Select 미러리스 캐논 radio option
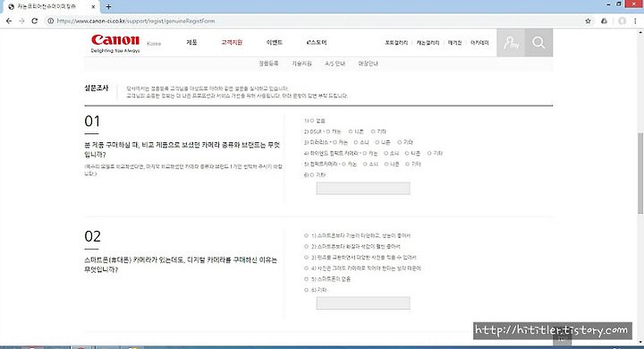 click(x=335, y=142)
